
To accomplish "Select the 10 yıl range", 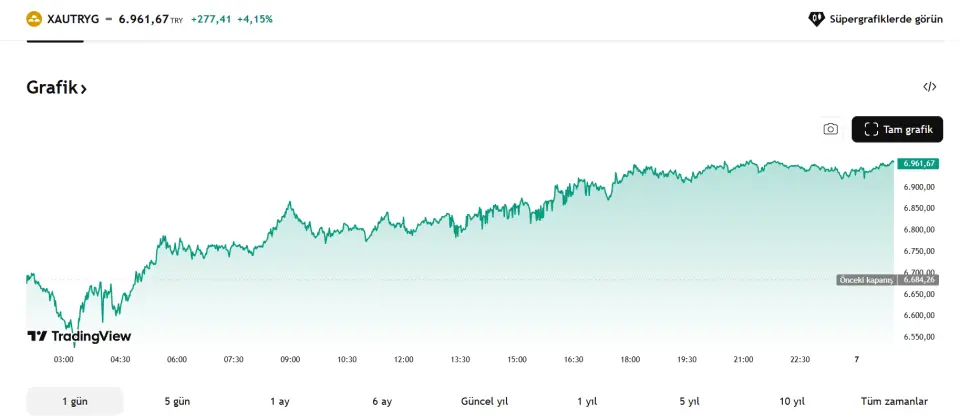I will [x=792, y=401].
